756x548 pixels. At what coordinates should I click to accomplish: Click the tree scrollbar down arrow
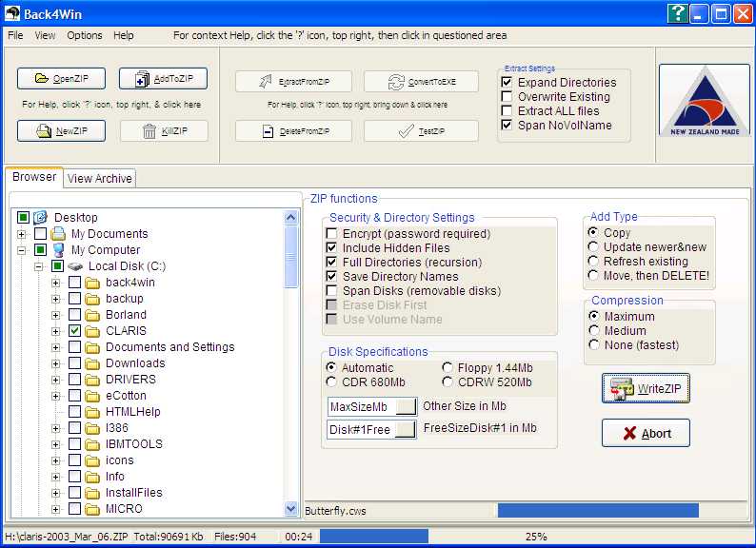click(290, 508)
